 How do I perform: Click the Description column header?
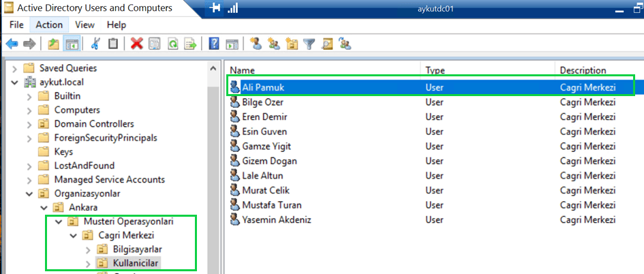click(x=583, y=70)
